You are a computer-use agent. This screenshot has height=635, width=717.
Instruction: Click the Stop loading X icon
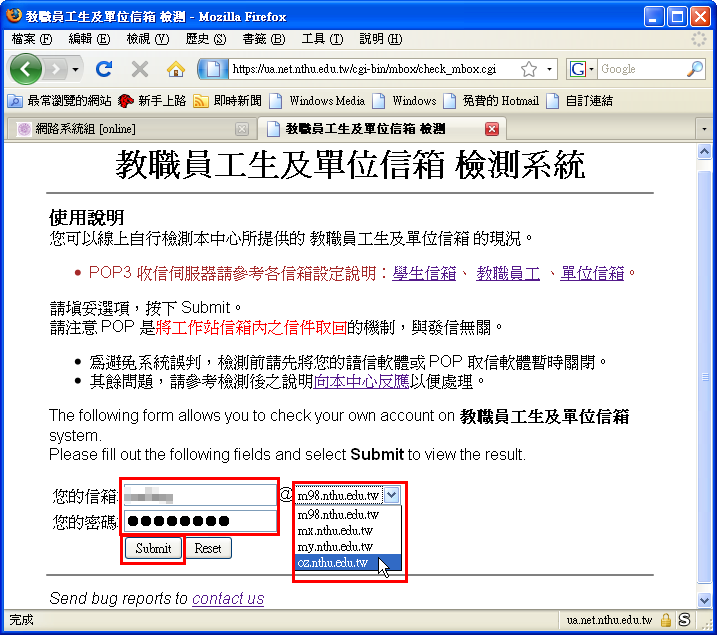click(140, 69)
